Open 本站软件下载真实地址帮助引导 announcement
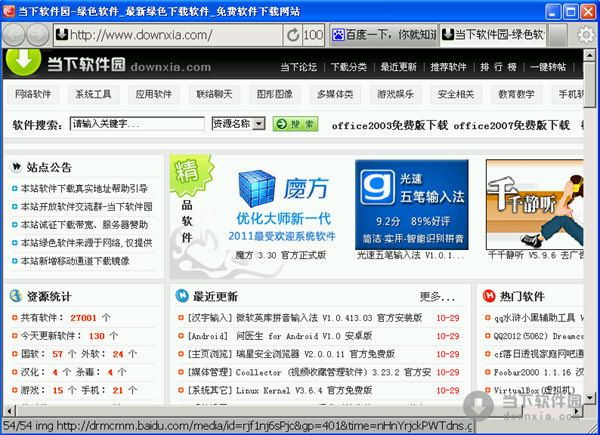The height and width of the screenshot is (435, 600). 84,189
